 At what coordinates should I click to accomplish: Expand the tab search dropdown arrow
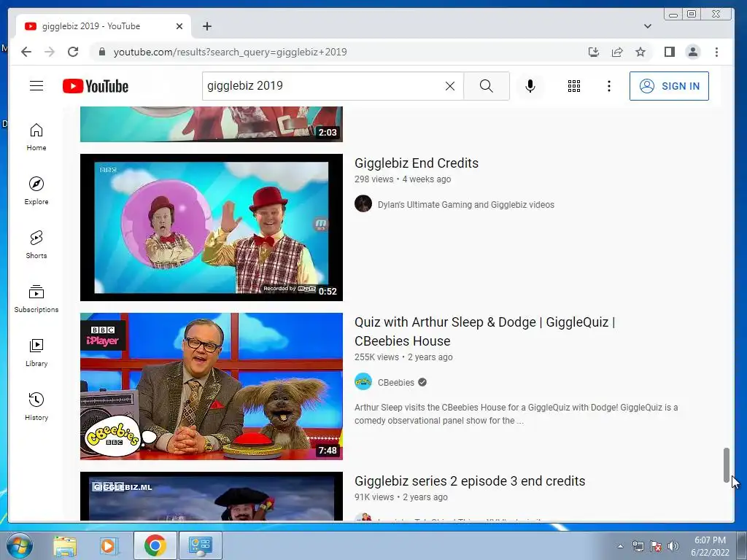(648, 26)
